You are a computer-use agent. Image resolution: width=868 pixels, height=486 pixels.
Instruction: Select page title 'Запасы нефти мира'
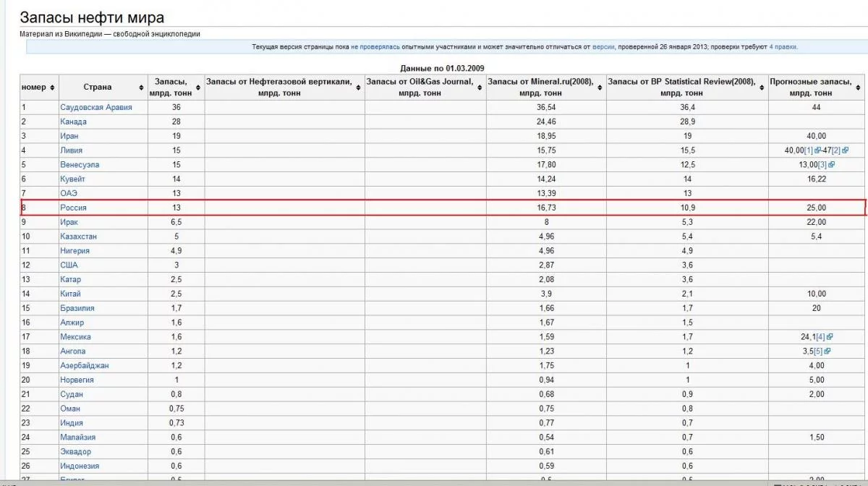tap(92, 17)
